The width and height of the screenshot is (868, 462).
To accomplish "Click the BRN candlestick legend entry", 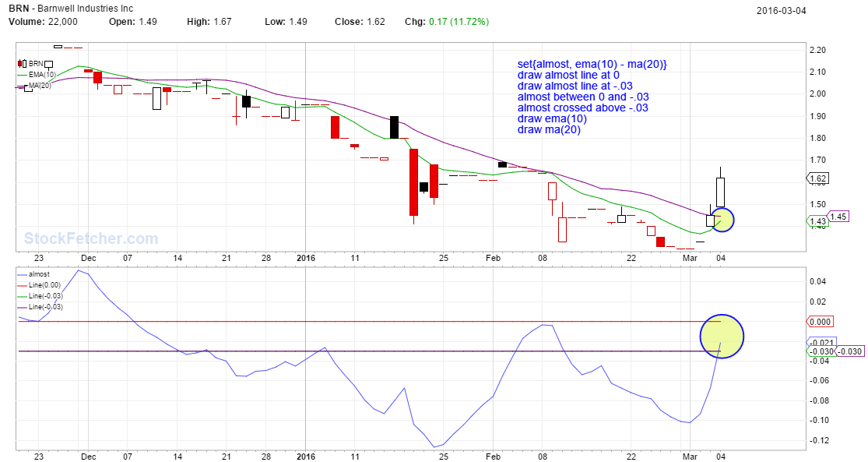I will tap(30, 64).
